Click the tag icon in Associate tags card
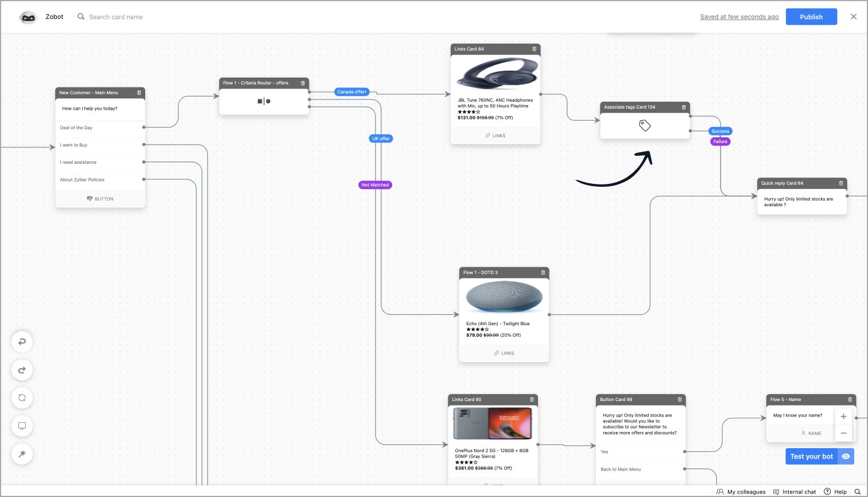This screenshot has width=868, height=497. pyautogui.click(x=645, y=125)
